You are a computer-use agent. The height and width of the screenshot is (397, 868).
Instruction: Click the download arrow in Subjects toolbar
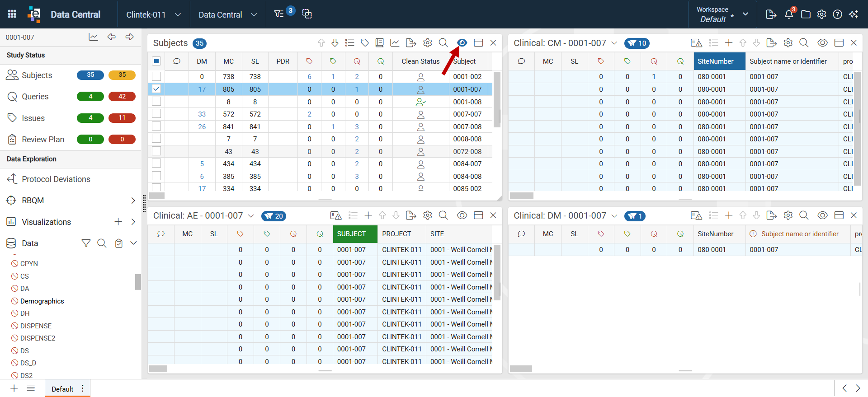335,43
